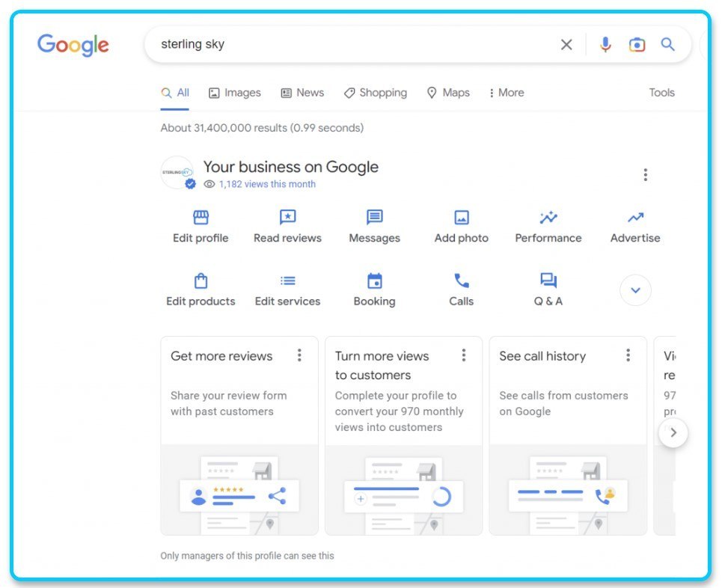Clear the search box with the X icon
Viewport: 722px width, 588px height.
pyautogui.click(x=566, y=45)
